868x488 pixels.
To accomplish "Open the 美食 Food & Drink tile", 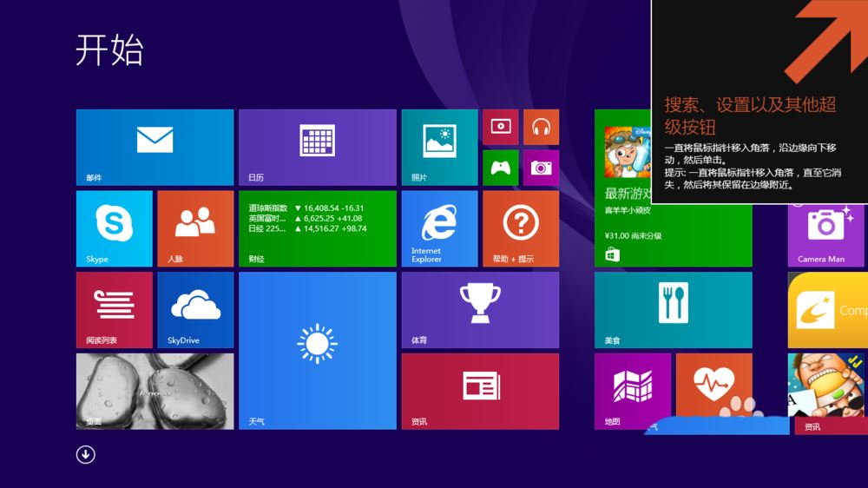I will pyautogui.click(x=674, y=310).
